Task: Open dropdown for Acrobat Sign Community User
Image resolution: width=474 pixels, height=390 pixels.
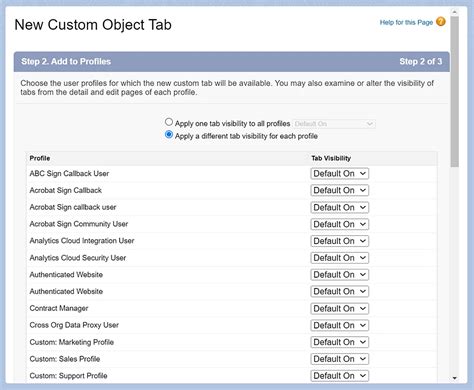Action: coord(339,224)
